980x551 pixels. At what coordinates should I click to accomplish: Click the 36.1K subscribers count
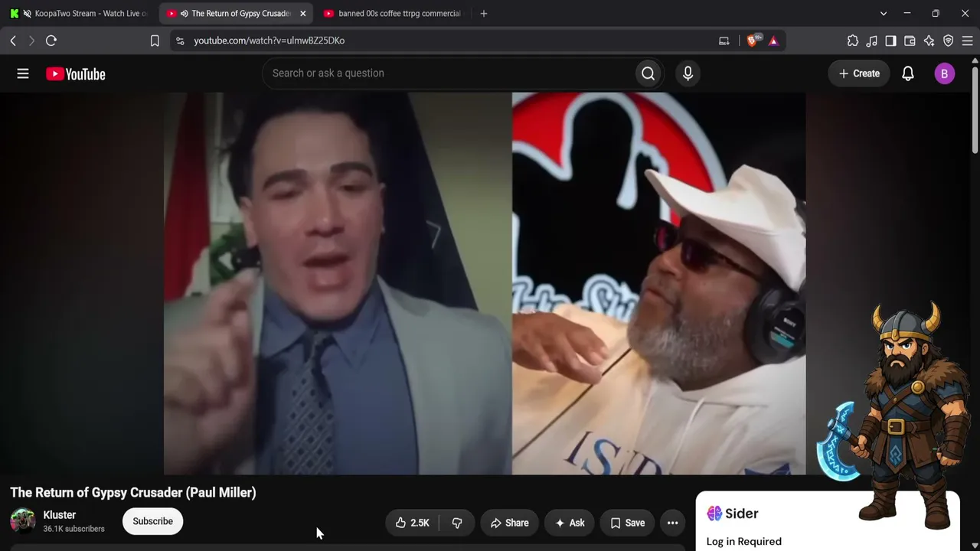point(74,529)
